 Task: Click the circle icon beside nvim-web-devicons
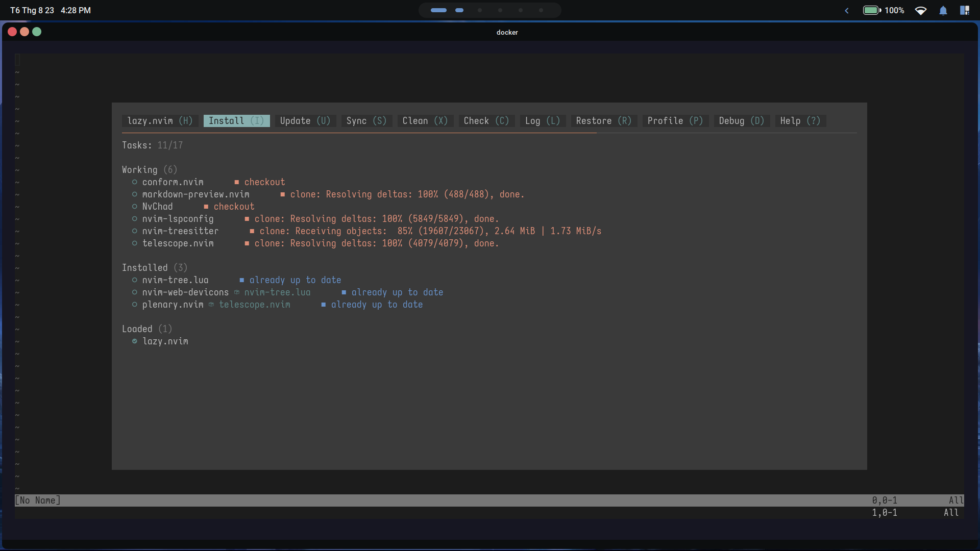[x=135, y=292]
